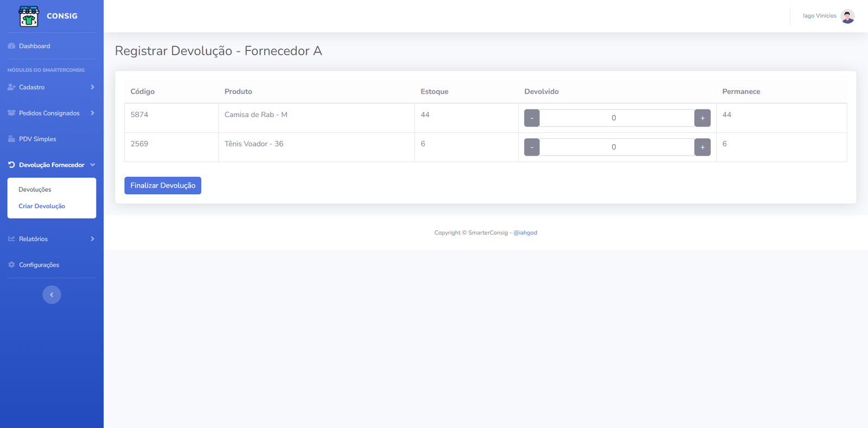The height and width of the screenshot is (428, 868).
Task: Open PDV Simples page
Action: coord(37,139)
